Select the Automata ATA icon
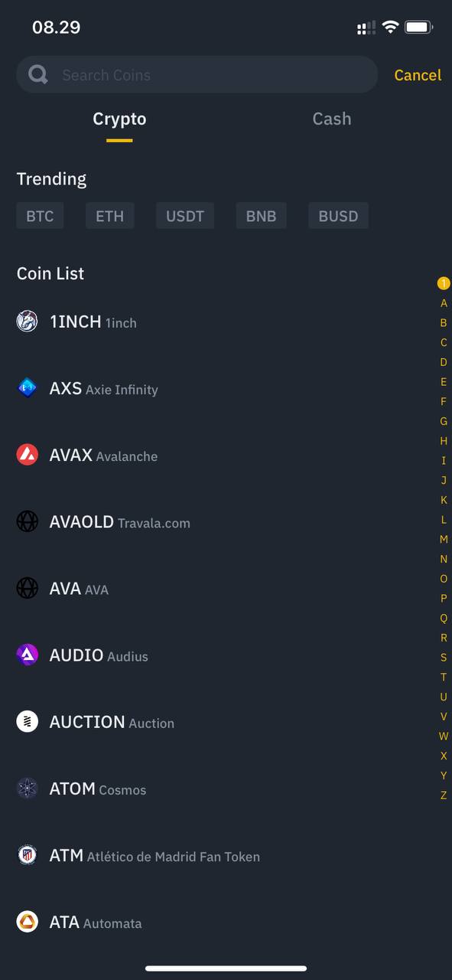Screen dimensions: 452x980 tap(27, 922)
